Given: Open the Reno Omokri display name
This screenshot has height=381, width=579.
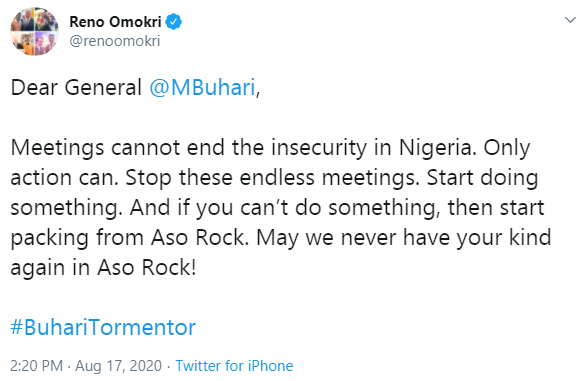Looking at the screenshot, I should [x=115, y=22].
